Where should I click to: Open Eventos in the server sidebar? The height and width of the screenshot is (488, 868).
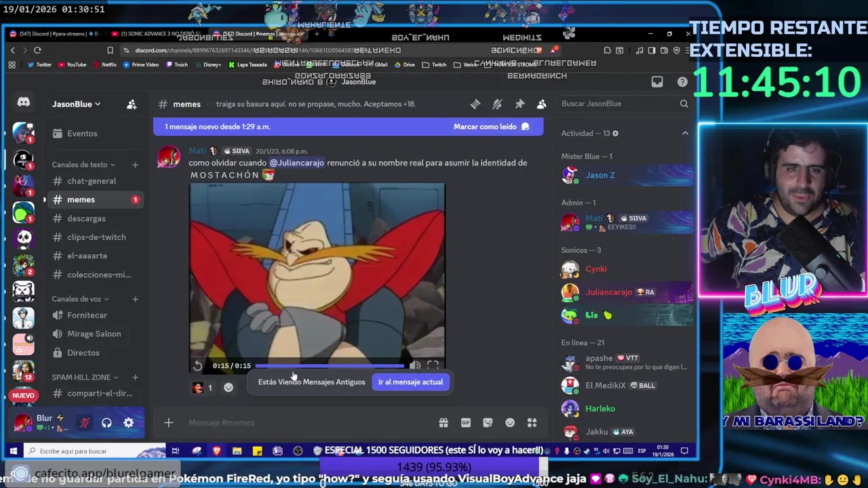point(95,134)
